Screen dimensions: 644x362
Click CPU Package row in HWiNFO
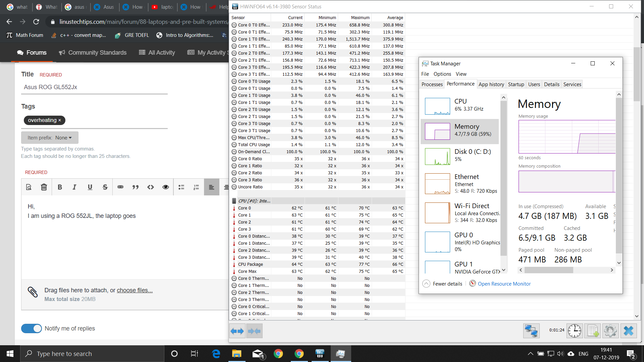317,264
